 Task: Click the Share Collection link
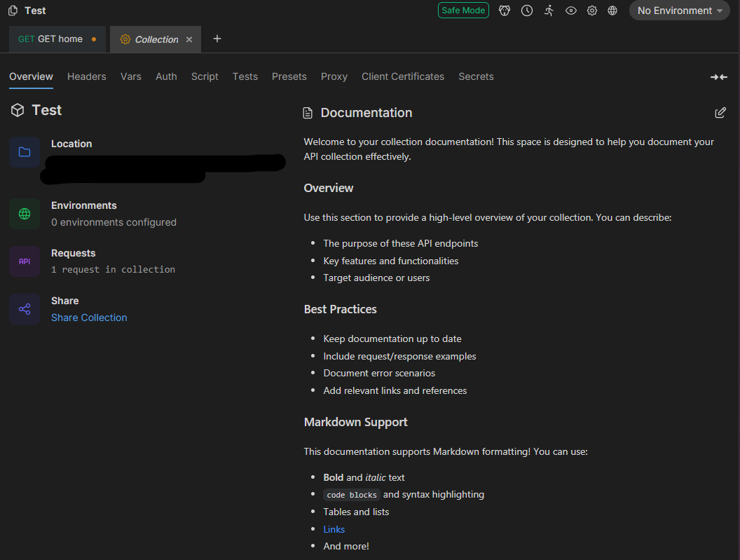click(x=89, y=317)
